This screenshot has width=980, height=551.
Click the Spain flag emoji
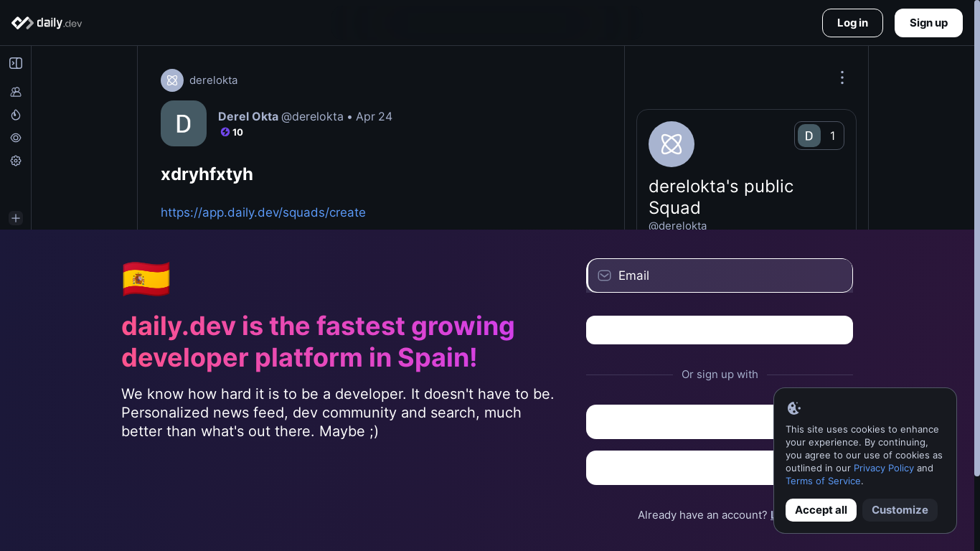(x=146, y=279)
